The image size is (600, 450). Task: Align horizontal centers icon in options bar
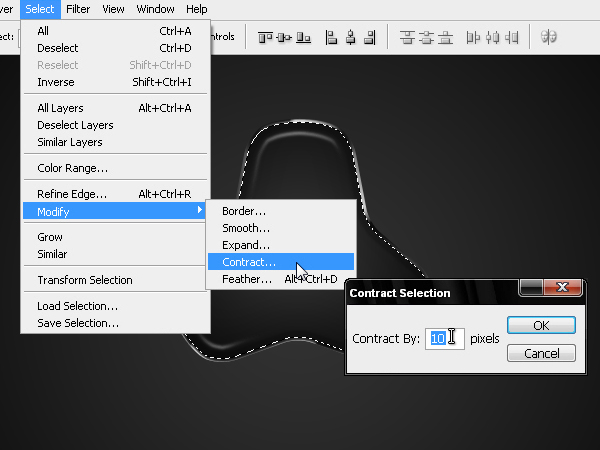pyautogui.click(x=351, y=38)
